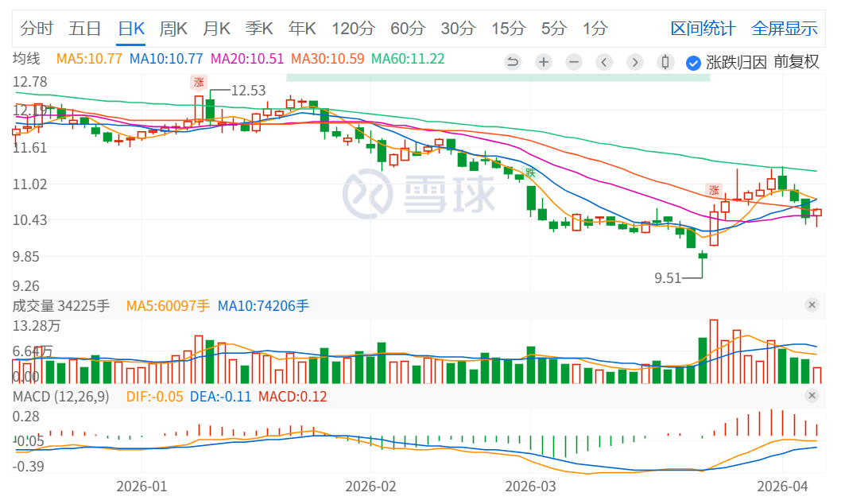Click 全屏显示 to go fullscreen
Viewport: 841px width, 504px height.
pos(785,29)
